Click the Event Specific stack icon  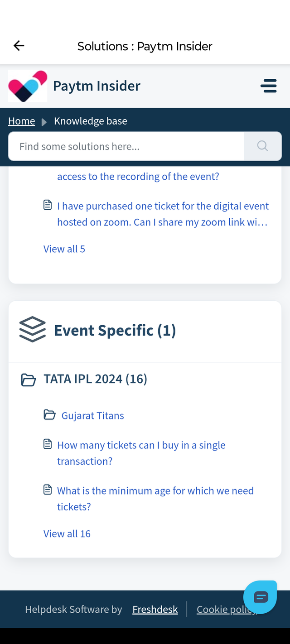33,329
